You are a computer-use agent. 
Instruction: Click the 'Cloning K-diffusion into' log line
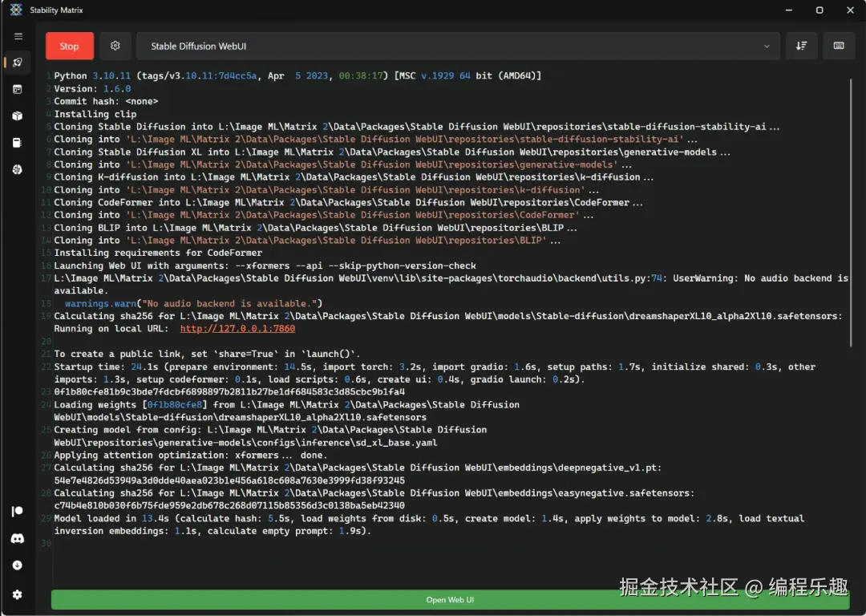(354, 176)
